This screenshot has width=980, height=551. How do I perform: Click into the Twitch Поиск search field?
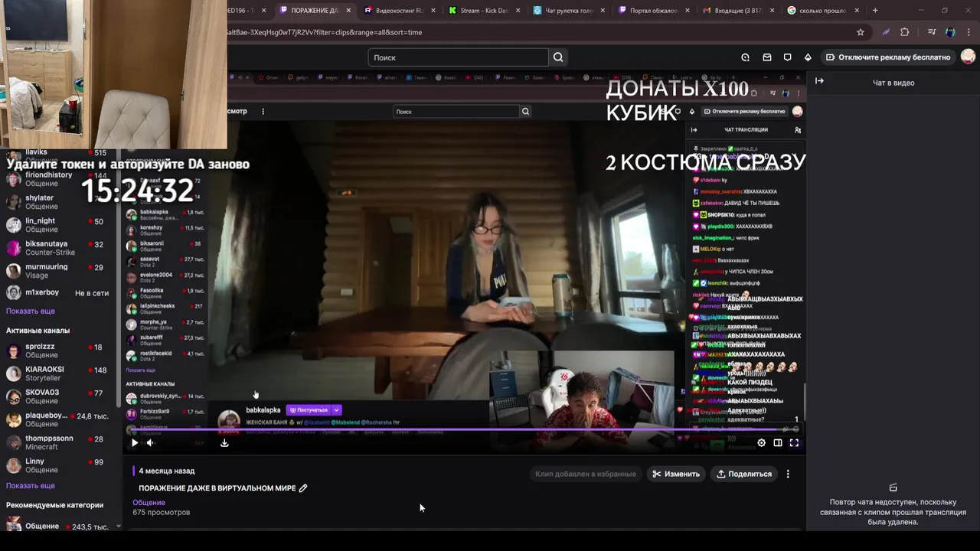click(458, 57)
